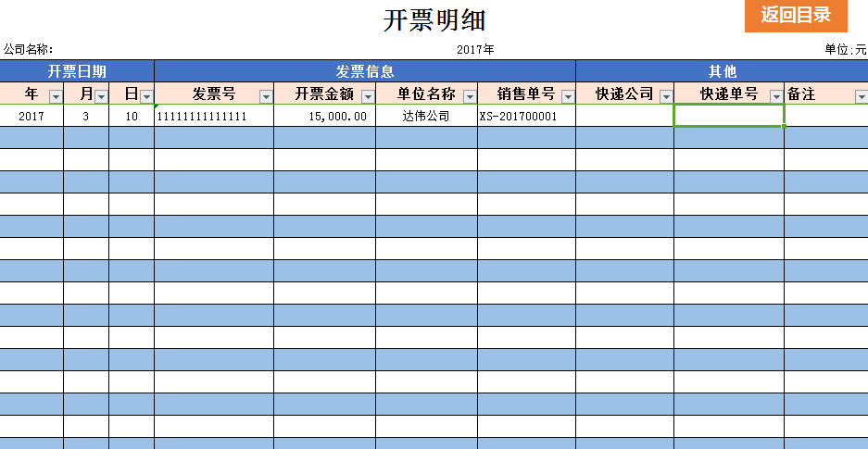This screenshot has height=449, width=868.
Task: Click the 单位名称 column header text
Action: coord(426,94)
